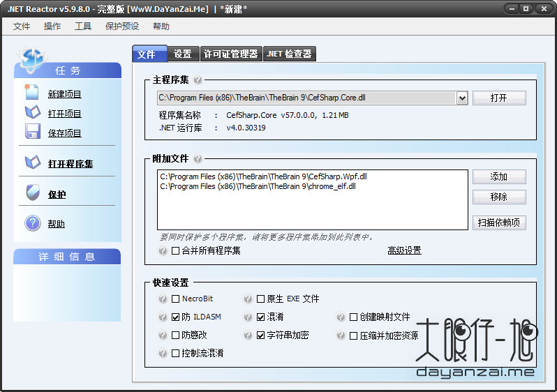Select the chrome_elf.dll entry in list
The height and width of the screenshot is (392, 557).
(x=258, y=186)
